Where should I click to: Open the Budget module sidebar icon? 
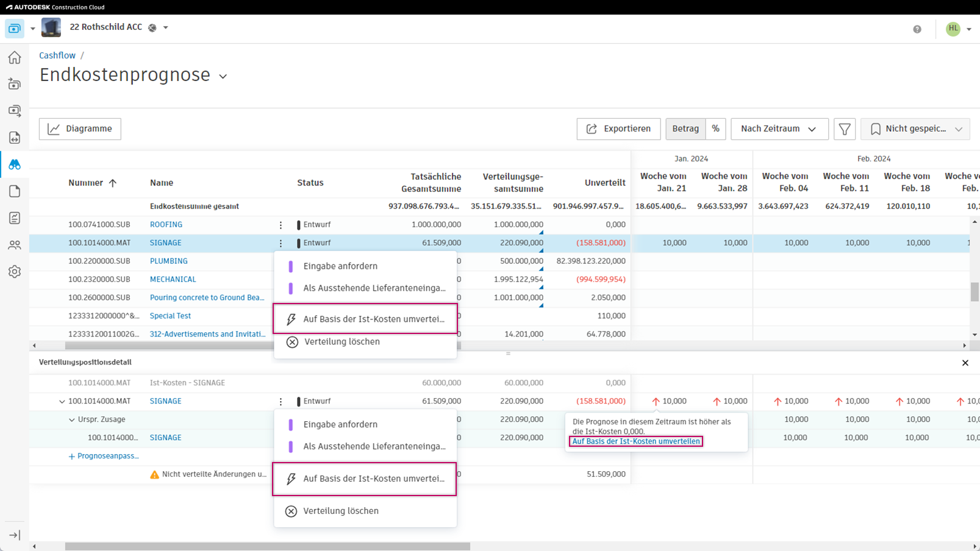[15, 84]
